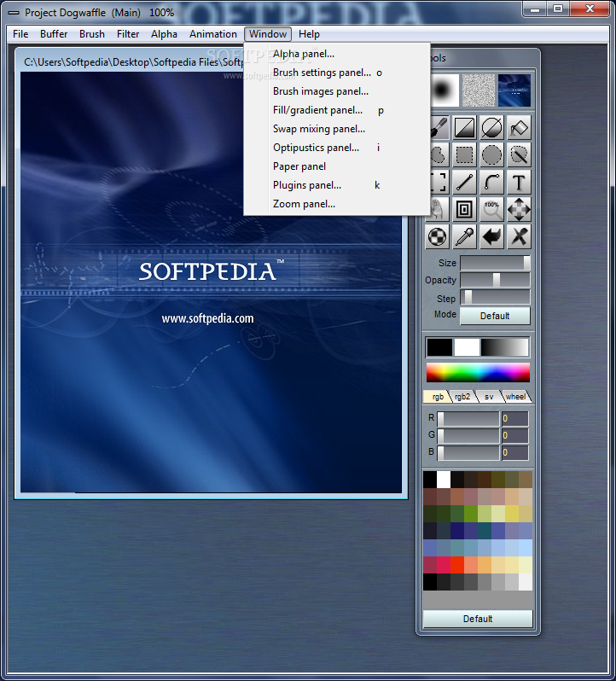
Task: Choose Paper panel menu entry
Action: [337, 166]
